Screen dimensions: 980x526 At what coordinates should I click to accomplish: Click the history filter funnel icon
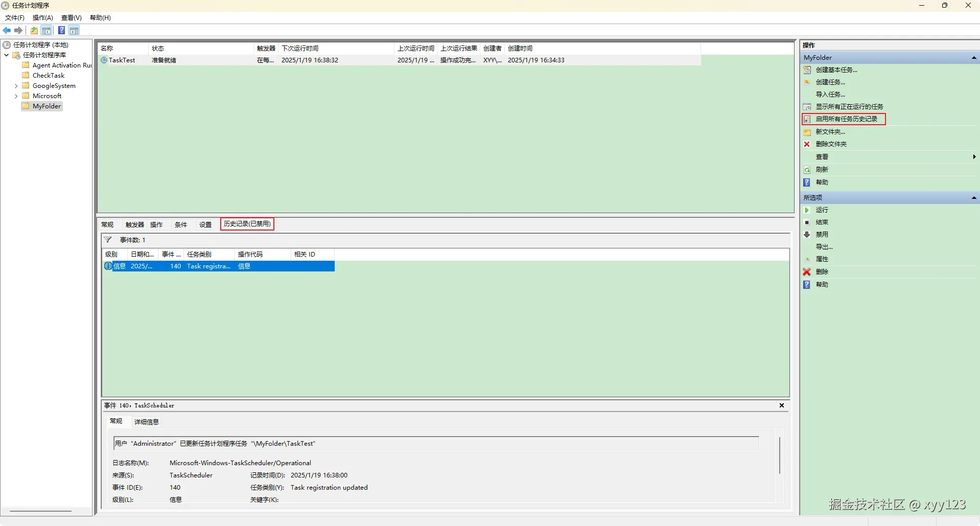tap(108, 240)
